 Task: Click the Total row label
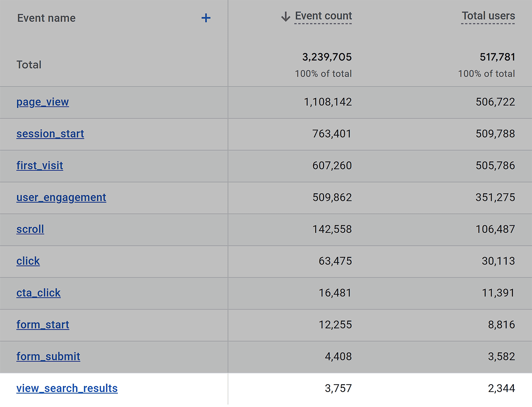point(29,65)
